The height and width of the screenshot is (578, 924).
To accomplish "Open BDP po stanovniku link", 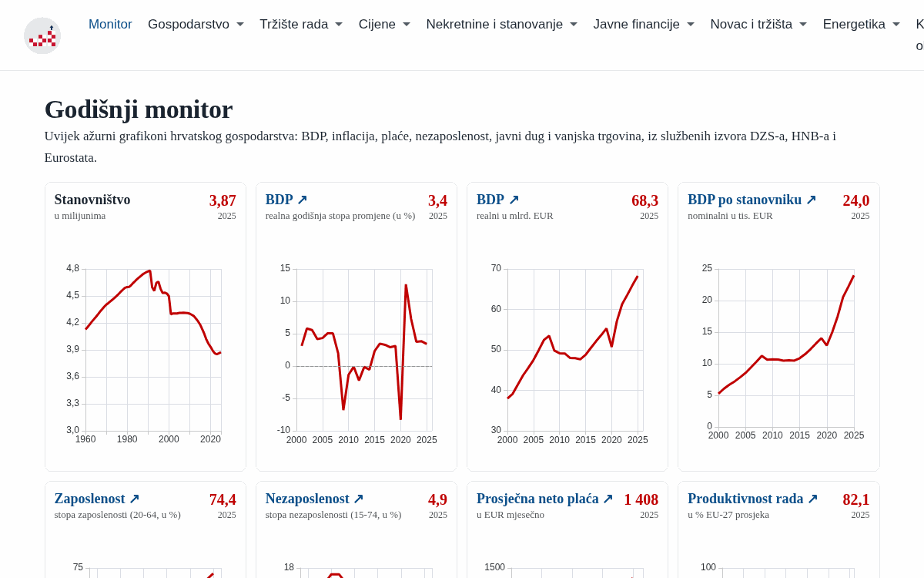I will pos(752,200).
